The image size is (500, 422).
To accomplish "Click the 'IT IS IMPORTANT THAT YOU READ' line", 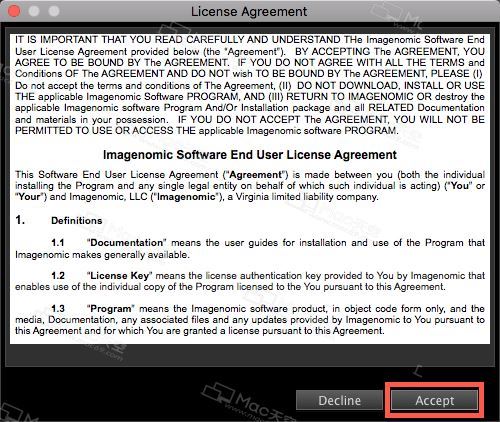I will point(250,40).
